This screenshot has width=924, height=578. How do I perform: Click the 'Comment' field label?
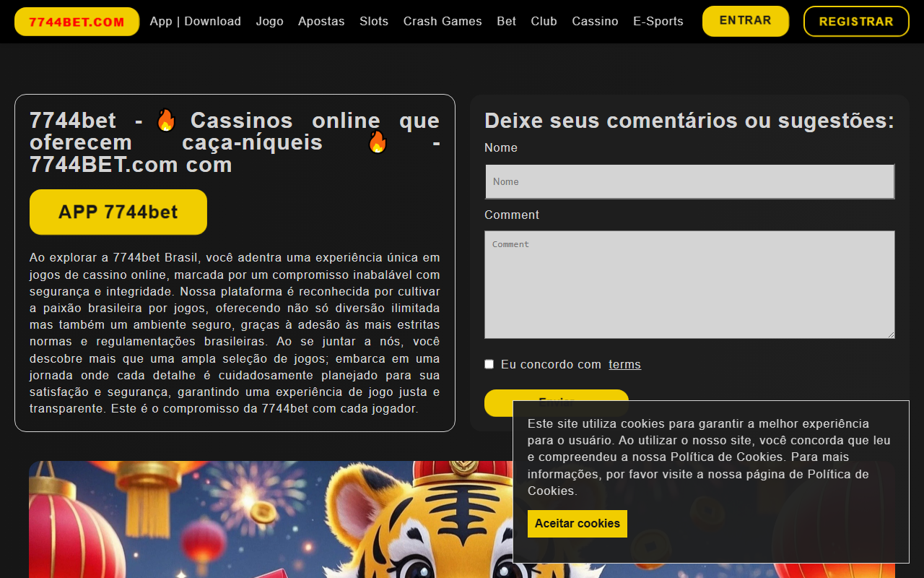512,215
